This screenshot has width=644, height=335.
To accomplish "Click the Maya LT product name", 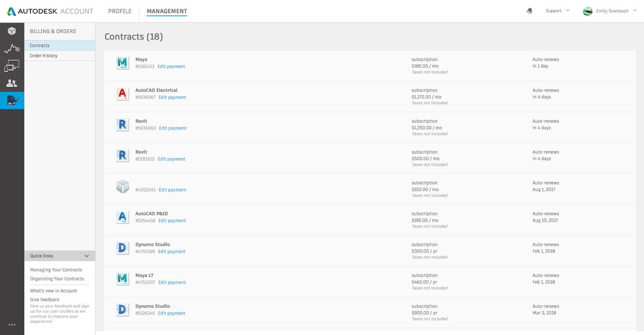I will [x=144, y=276].
